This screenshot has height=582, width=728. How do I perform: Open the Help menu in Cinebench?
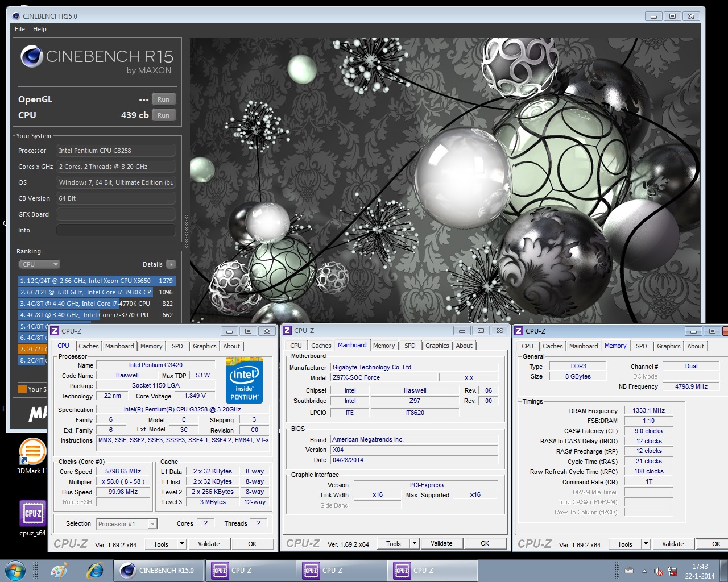point(40,29)
